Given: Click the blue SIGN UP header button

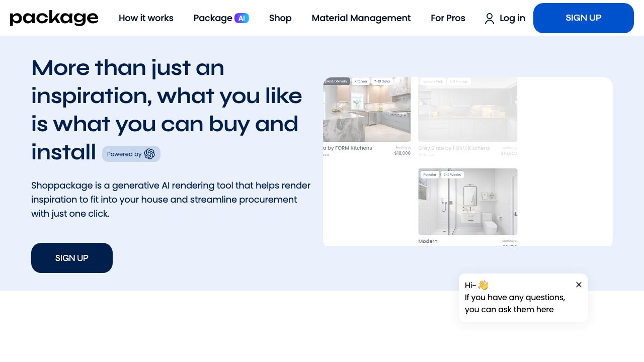Looking at the screenshot, I should tap(584, 18).
